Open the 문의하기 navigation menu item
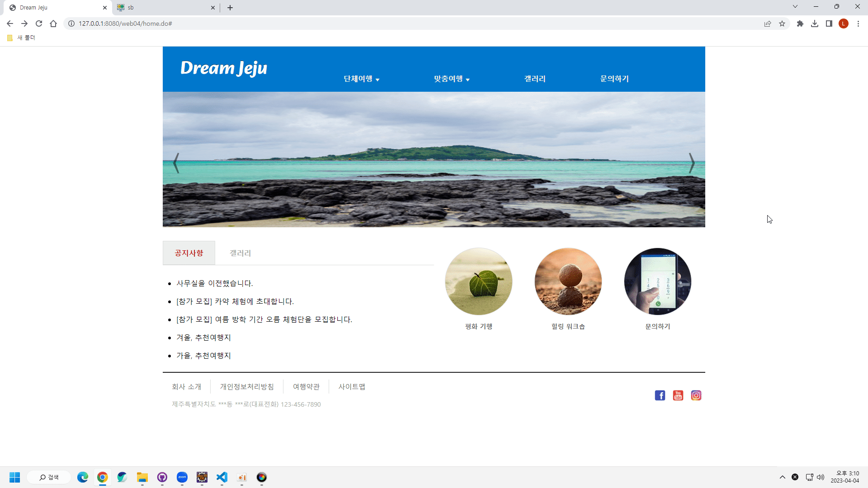Viewport: 868px width, 488px height. 614,79
